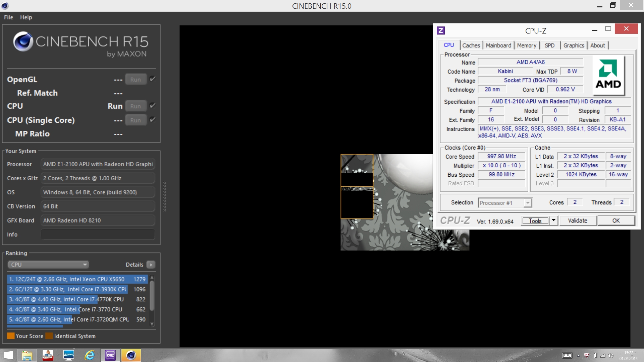Click the OK button in CPU-Z
Screen dimensions: 644x362
tap(616, 221)
